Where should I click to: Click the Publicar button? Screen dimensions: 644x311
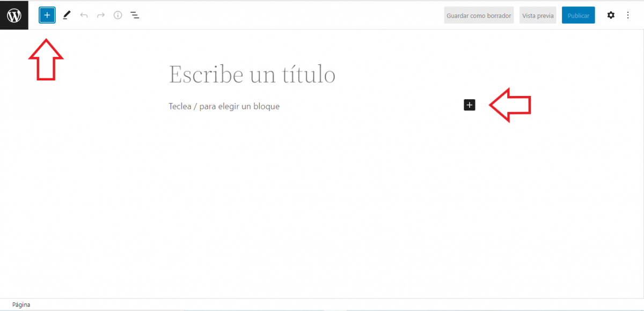[578, 16]
